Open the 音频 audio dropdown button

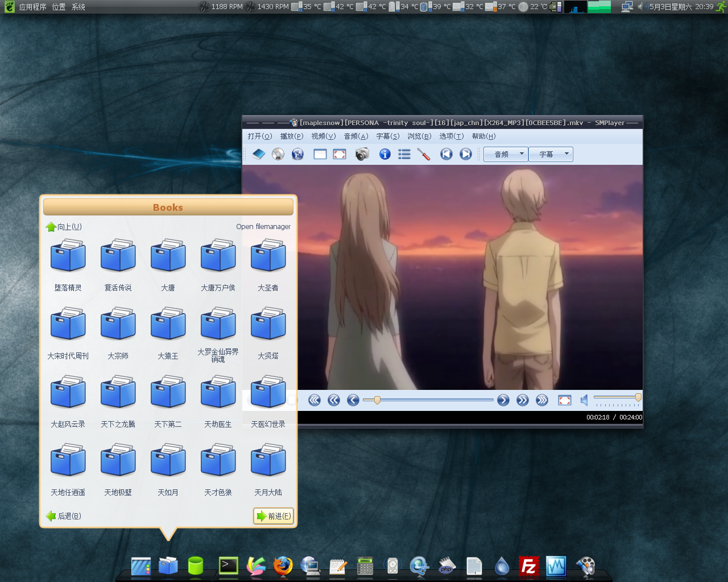click(x=506, y=154)
